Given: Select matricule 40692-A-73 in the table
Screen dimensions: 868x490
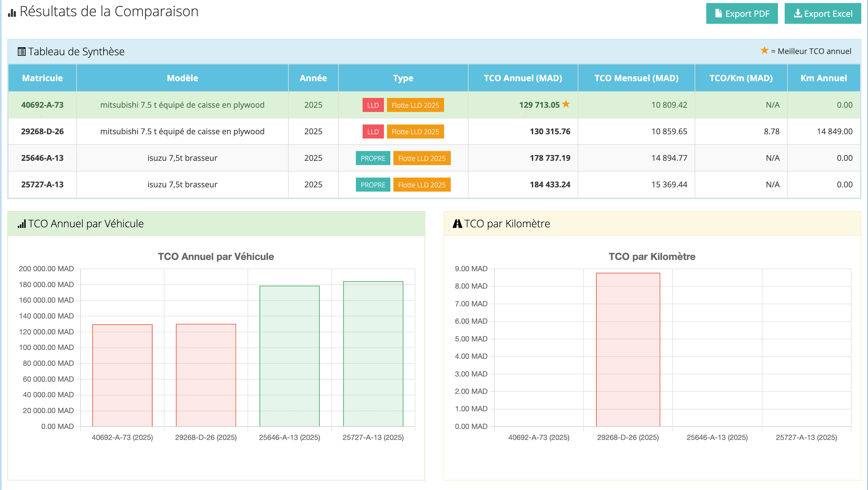Looking at the screenshot, I should coord(42,105).
